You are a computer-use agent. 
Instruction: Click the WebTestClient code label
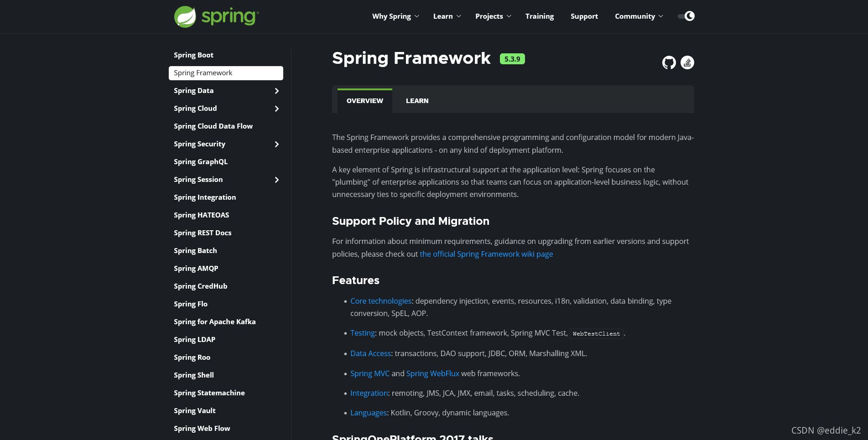pyautogui.click(x=597, y=334)
